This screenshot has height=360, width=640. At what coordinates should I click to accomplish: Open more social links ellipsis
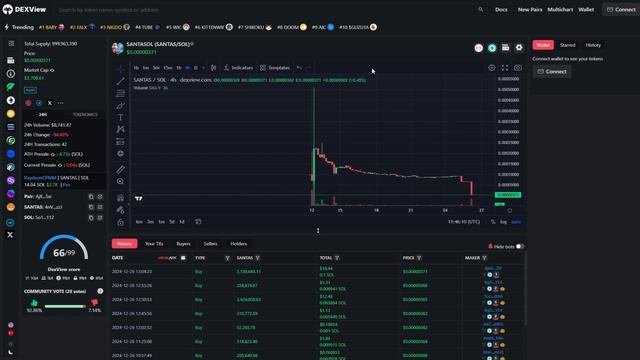pyautogui.click(x=60, y=103)
